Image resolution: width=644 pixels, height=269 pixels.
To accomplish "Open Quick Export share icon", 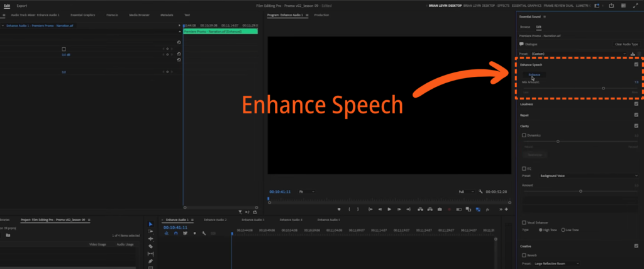I will tap(611, 5).
